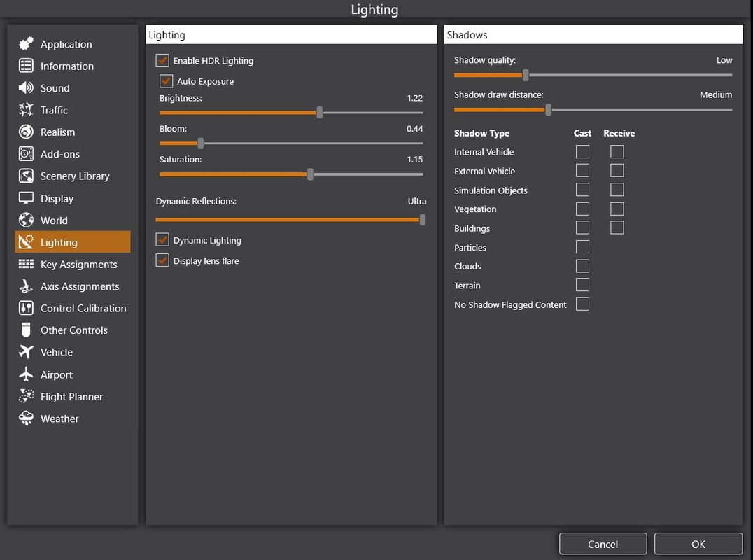Image resolution: width=753 pixels, height=560 pixels.
Task: Open Traffic settings page
Action: pyautogui.click(x=73, y=110)
